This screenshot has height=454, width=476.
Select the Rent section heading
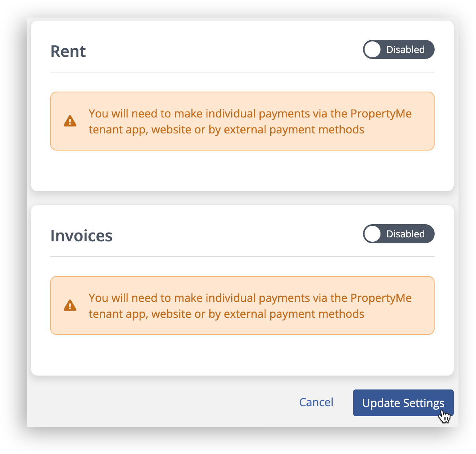68,51
